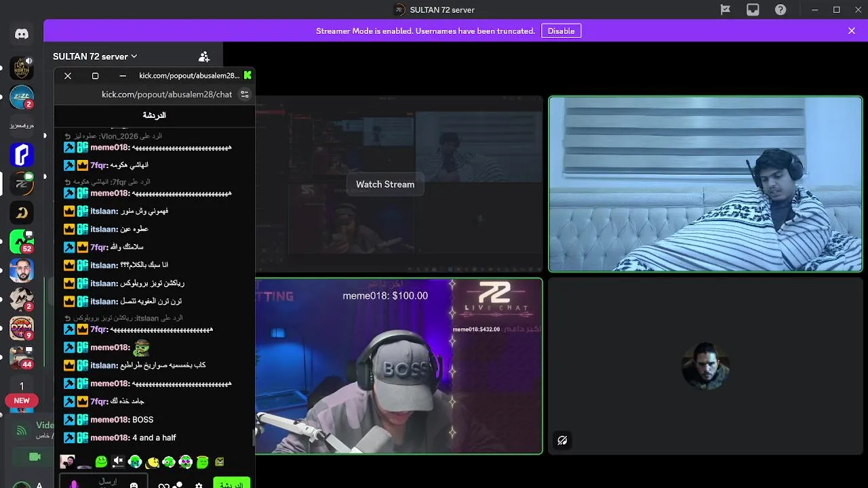The image size is (868, 488).
Task: Maximize the Kick chat popout window
Action: point(95,76)
